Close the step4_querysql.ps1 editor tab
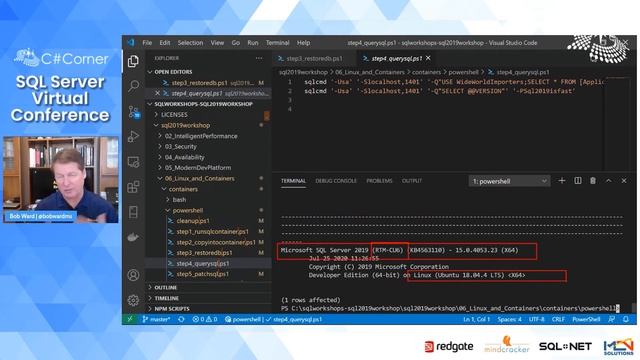Viewport: 640px width, 360px height. [428, 58]
